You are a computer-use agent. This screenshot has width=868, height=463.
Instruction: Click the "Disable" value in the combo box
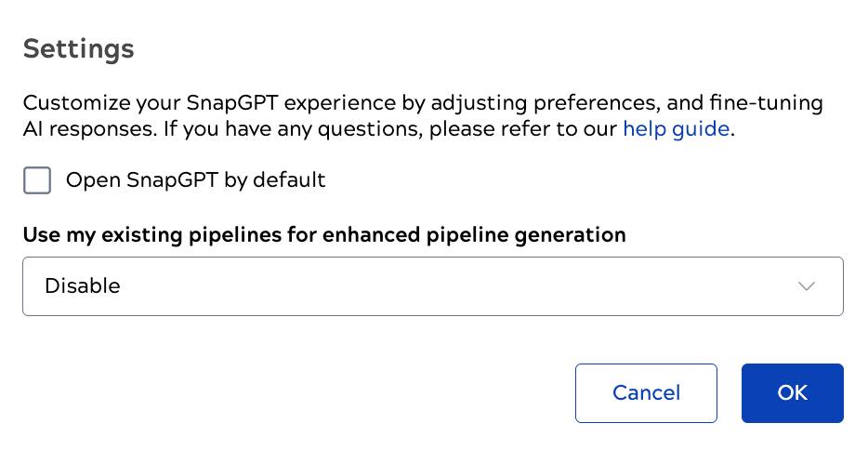pyautogui.click(x=83, y=286)
